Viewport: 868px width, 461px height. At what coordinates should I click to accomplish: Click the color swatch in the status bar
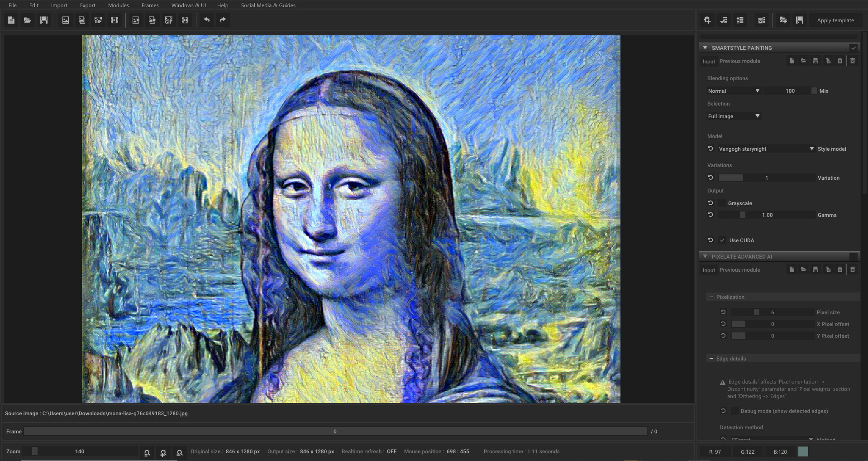pyautogui.click(x=803, y=451)
